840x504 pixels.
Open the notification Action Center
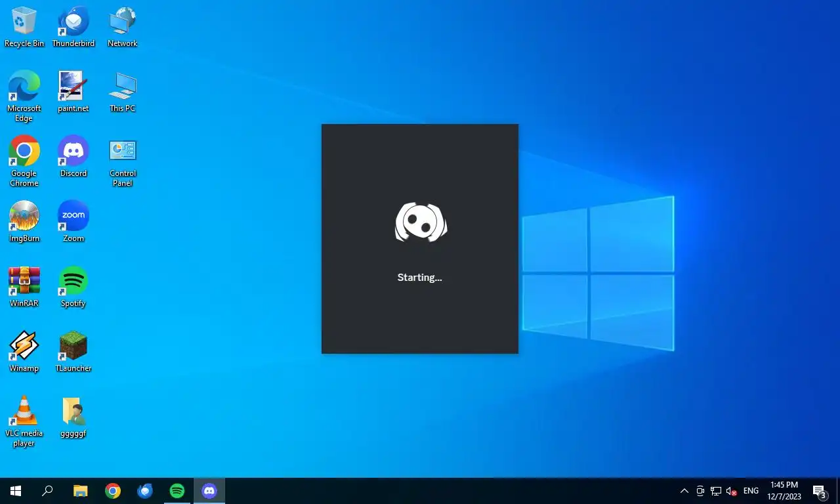819,491
